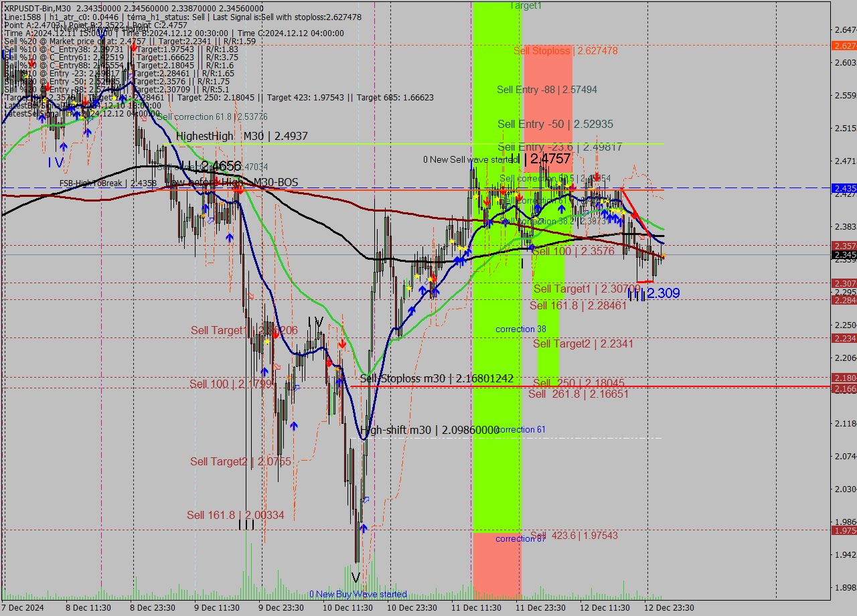Select the 'Sell Entry -50 | 2.52935' label

(555, 125)
